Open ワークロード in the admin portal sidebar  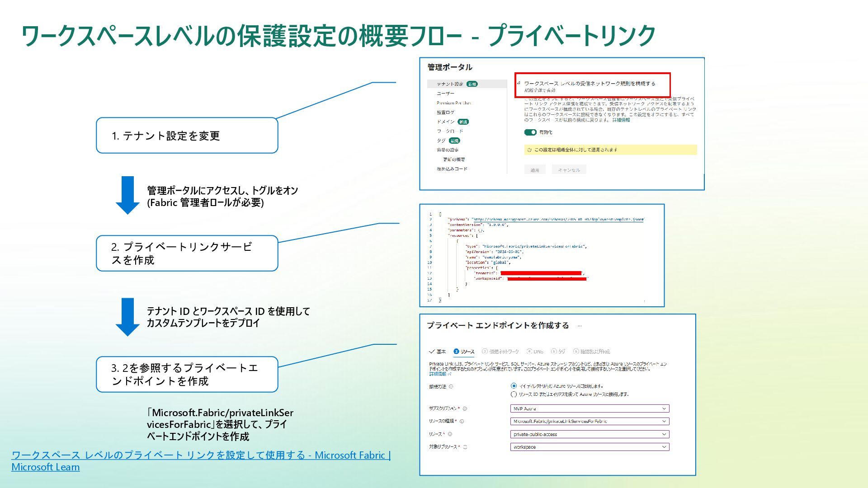tap(450, 131)
